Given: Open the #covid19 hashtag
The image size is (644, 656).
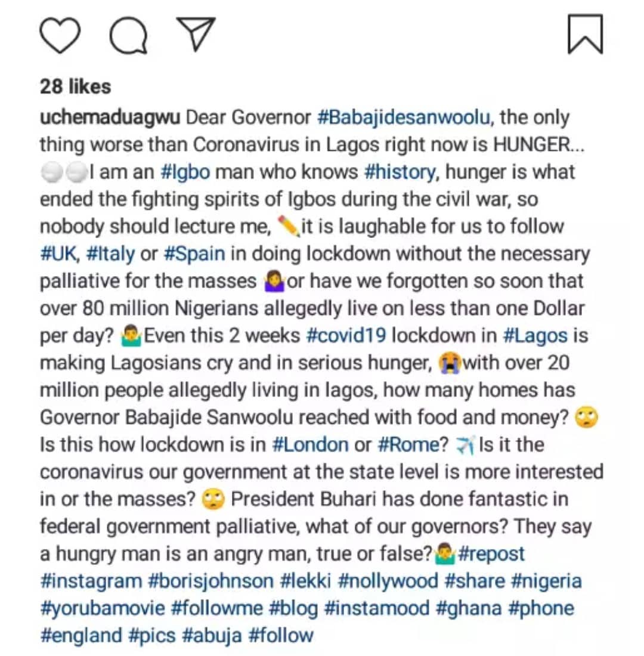Looking at the screenshot, I should (346, 336).
